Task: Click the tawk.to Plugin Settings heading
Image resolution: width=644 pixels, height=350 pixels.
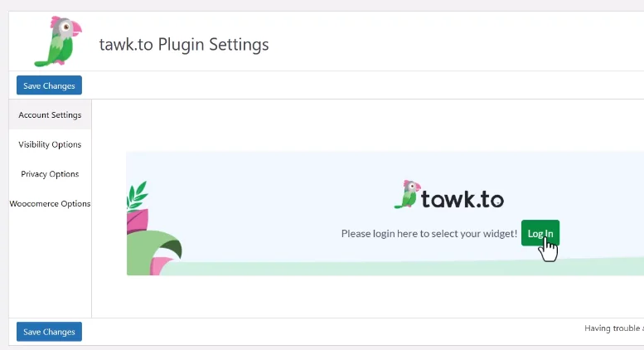Action: pyautogui.click(x=184, y=44)
